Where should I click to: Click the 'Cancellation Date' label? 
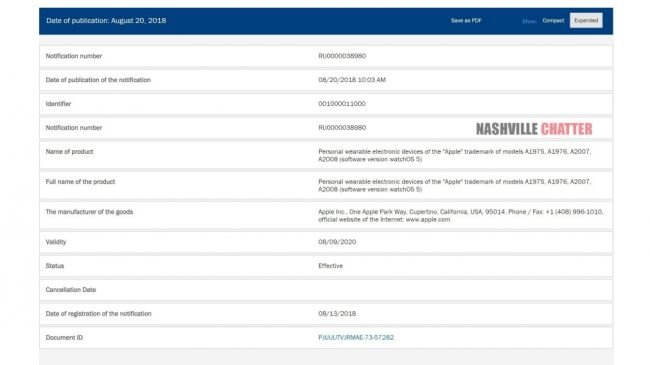coord(71,290)
